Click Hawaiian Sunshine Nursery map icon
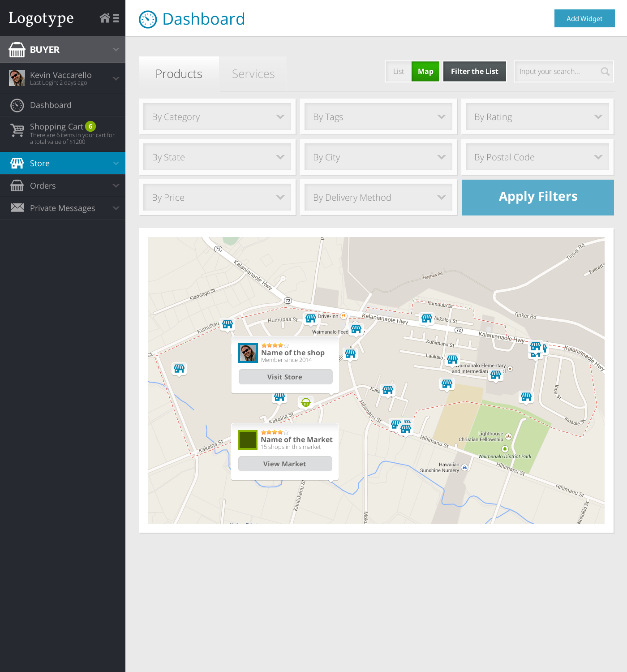Image resolution: width=627 pixels, height=672 pixels. click(465, 467)
